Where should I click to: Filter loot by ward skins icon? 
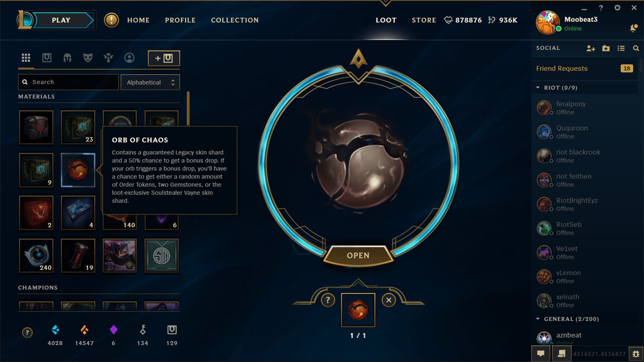pos(108,58)
